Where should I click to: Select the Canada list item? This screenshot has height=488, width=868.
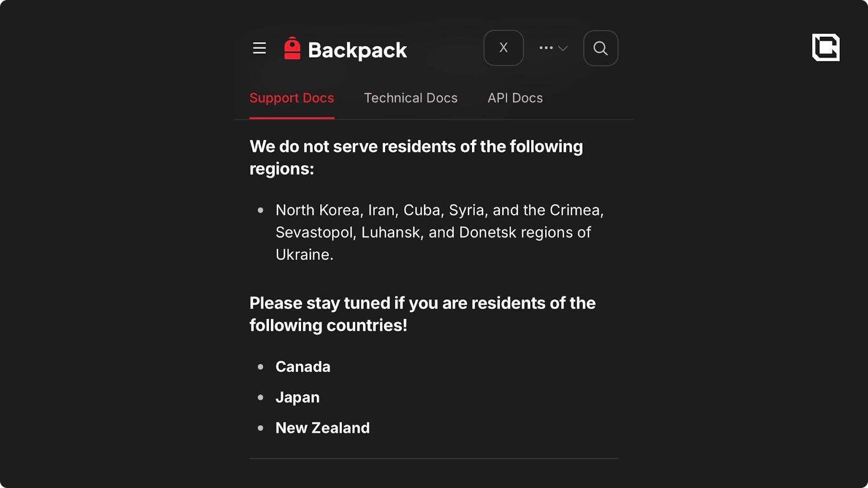(x=303, y=367)
